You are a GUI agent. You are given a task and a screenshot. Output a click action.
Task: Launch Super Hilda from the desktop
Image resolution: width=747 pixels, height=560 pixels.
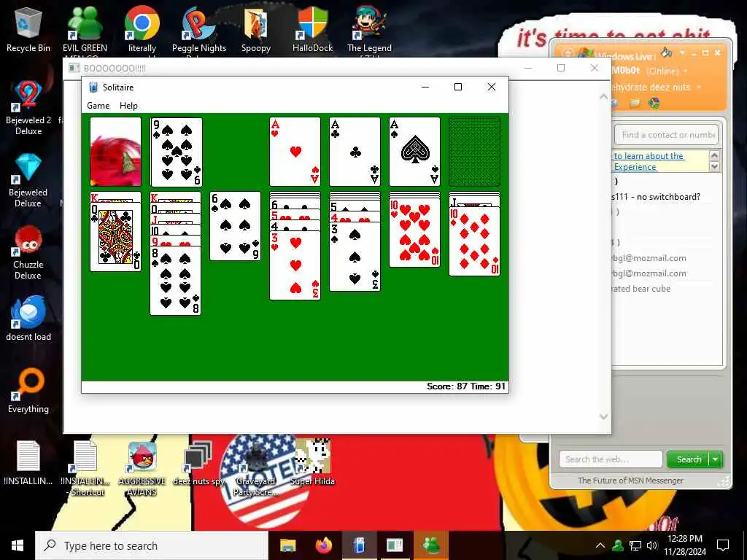(x=312, y=463)
